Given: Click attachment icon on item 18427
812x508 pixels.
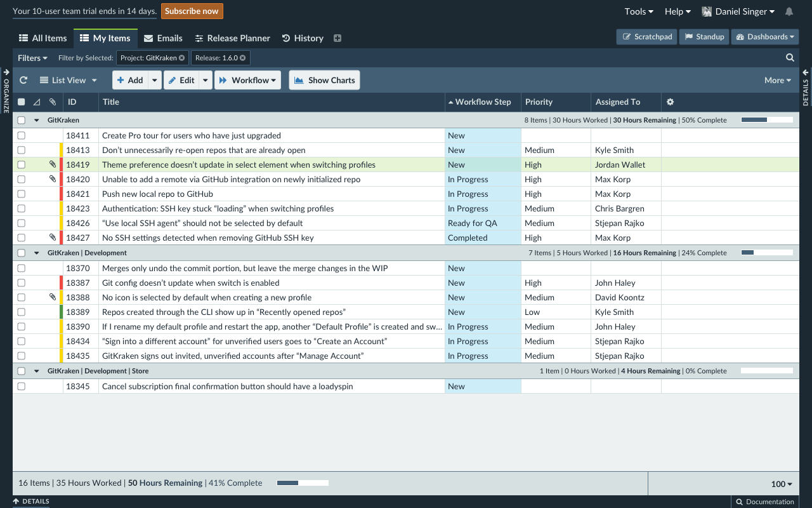Looking at the screenshot, I should (53, 237).
